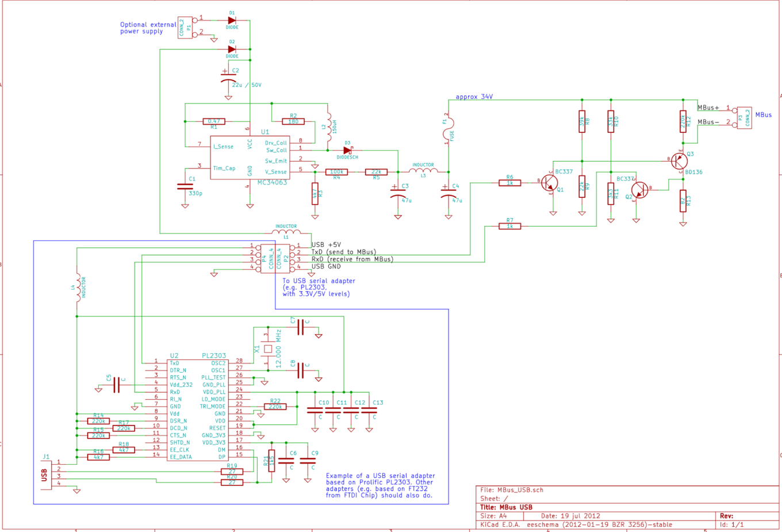Select the MBus− pin label
The height and width of the screenshot is (532, 782).
point(708,122)
